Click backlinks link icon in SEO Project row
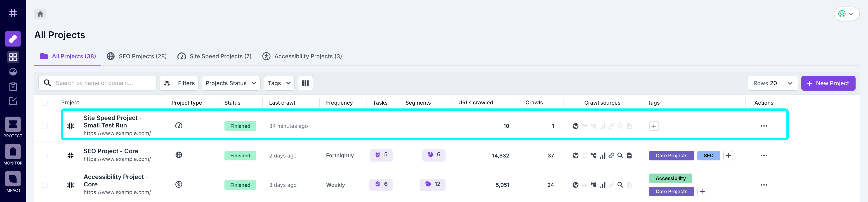Screen dimensions: 868x202 (x=611, y=155)
